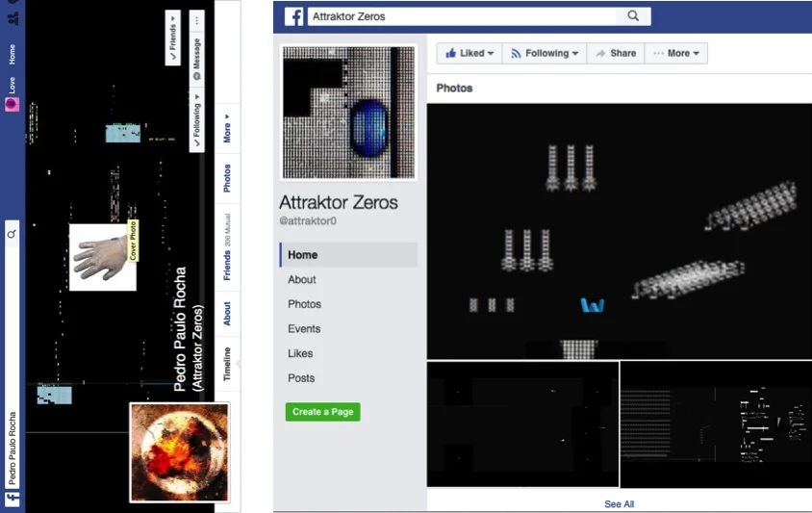Focus the Attraktor Zeros search field
Viewport: 812px width, 513px height.
[462, 16]
